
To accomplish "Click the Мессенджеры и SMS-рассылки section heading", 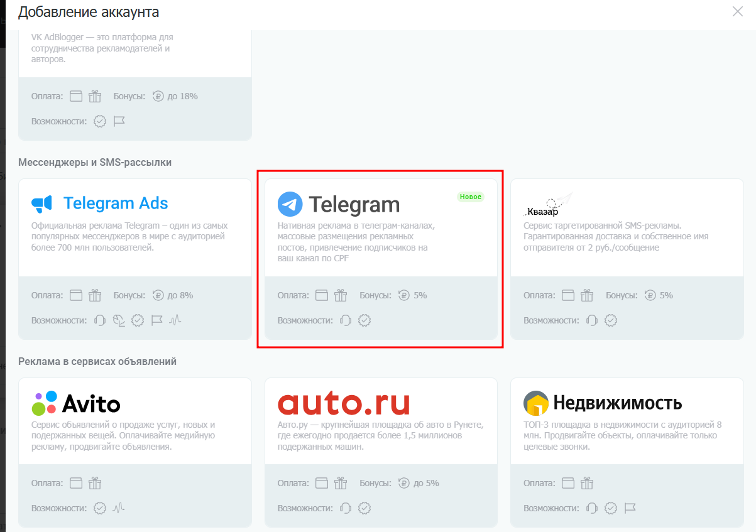I will point(95,163).
